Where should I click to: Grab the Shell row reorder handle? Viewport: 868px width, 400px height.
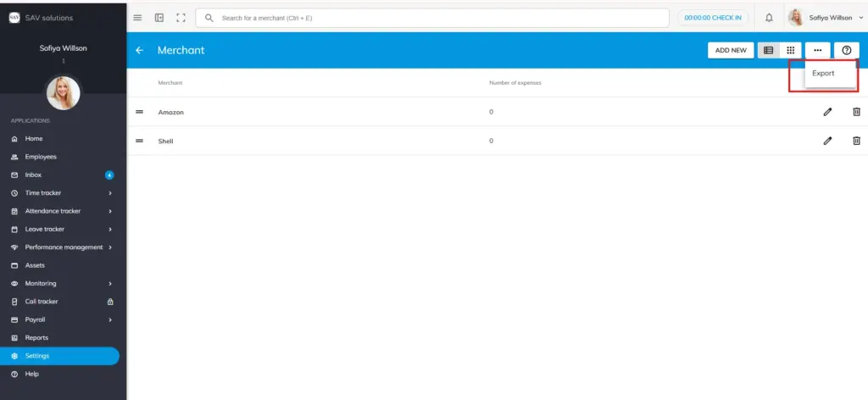tap(140, 141)
